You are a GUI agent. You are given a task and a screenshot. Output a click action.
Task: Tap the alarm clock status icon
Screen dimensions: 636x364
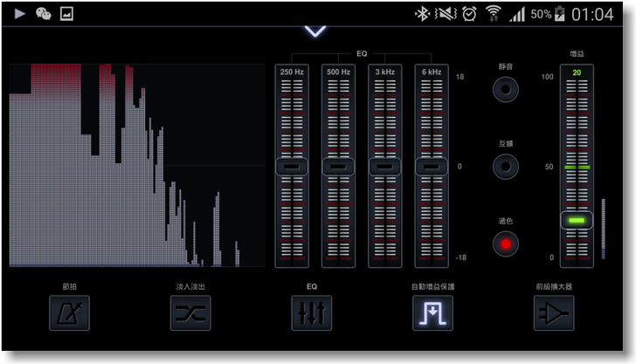pos(469,14)
